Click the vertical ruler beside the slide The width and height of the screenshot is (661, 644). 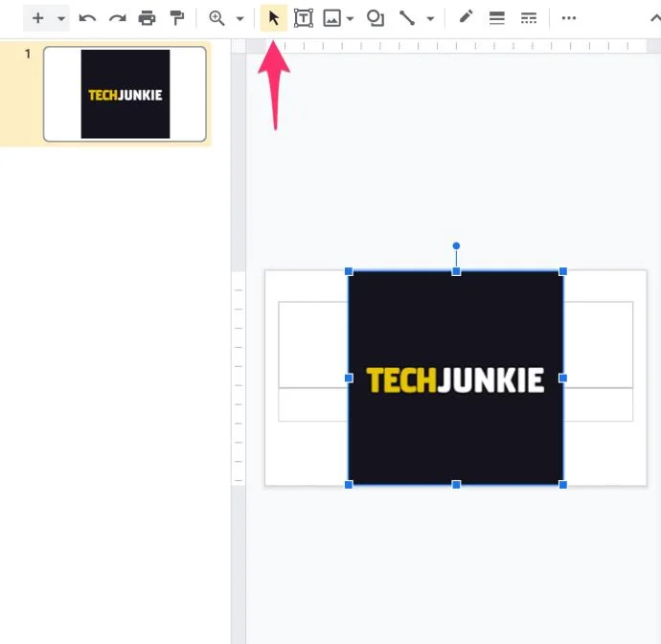pyautogui.click(x=239, y=348)
